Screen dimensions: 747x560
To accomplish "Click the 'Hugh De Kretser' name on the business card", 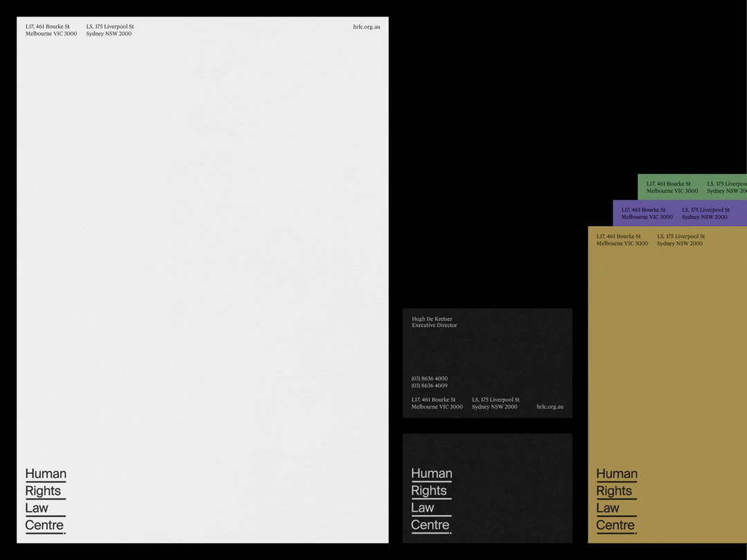I will [432, 319].
